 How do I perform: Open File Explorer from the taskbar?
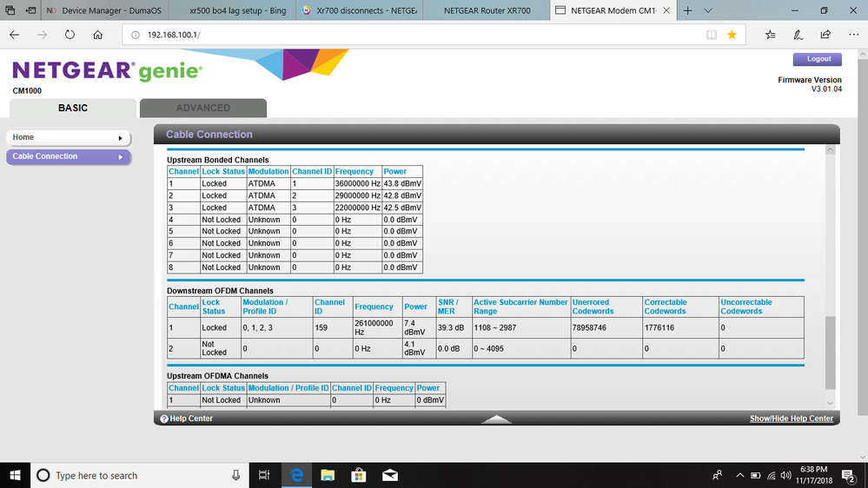click(x=328, y=475)
